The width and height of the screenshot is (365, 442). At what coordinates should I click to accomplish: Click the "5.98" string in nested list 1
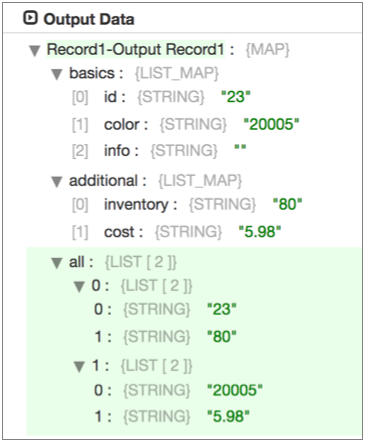coord(228,416)
